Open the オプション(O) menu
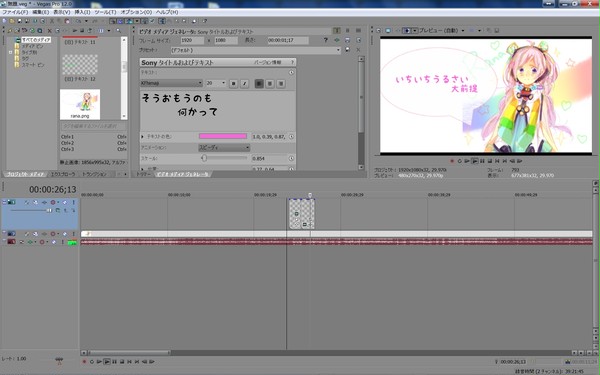This screenshot has width=600, height=375. (x=136, y=12)
